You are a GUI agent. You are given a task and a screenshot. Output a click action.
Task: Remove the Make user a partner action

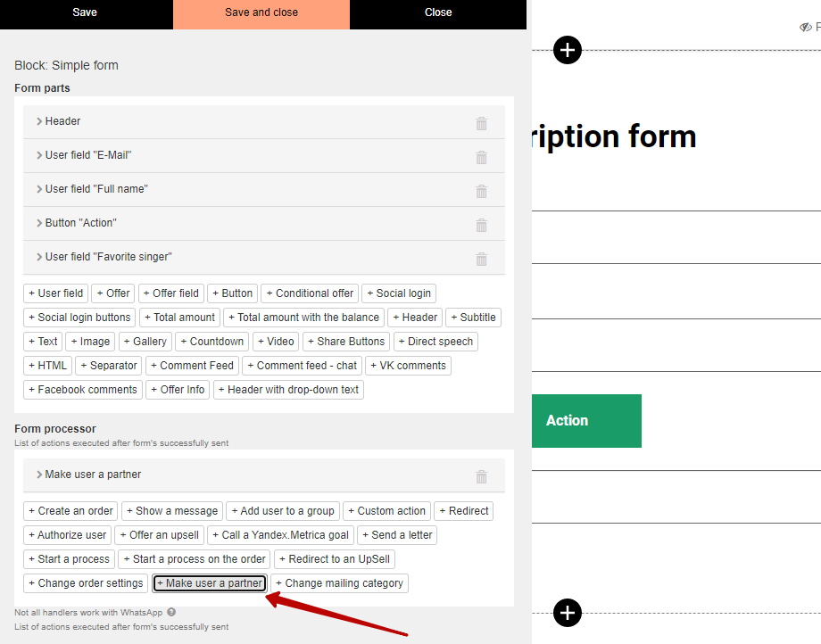pos(481,476)
